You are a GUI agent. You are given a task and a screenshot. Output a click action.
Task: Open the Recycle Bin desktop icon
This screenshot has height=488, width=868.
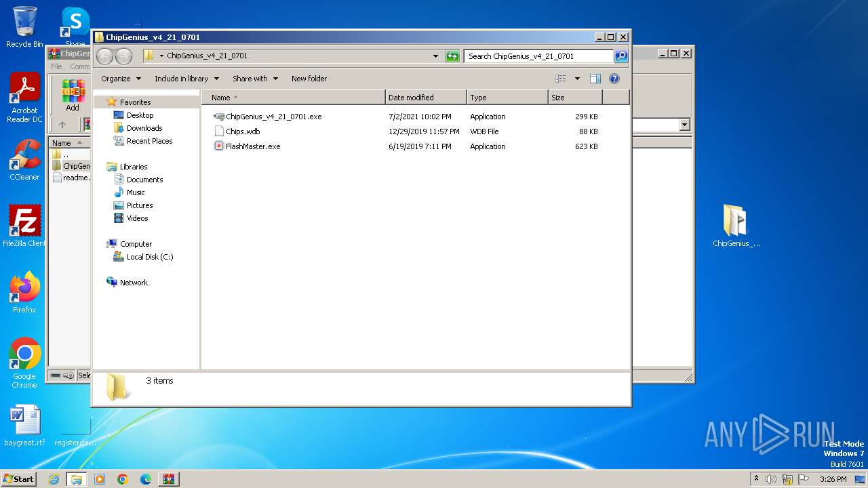[24, 27]
